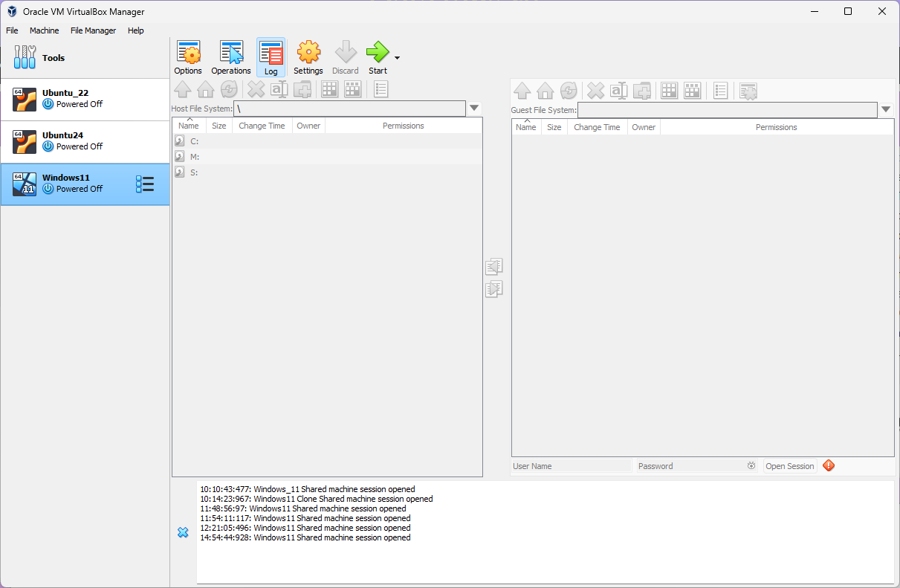900x588 pixels.
Task: Click the User Name field
Action: pyautogui.click(x=571, y=466)
